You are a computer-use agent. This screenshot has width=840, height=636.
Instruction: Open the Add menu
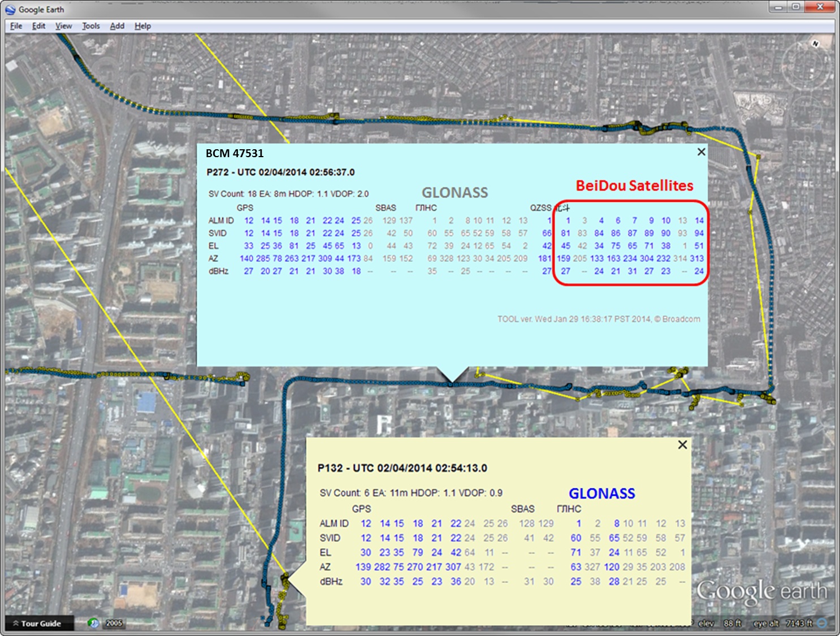[117, 26]
